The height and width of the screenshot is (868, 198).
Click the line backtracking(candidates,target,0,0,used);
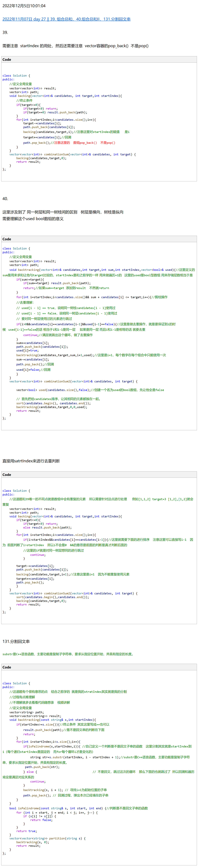(x=52, y=407)
